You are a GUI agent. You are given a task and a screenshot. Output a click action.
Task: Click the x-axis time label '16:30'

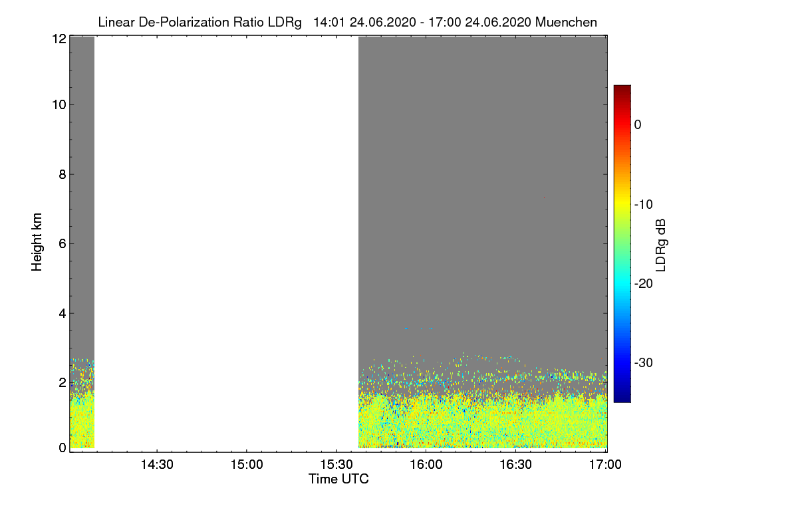coord(516,465)
